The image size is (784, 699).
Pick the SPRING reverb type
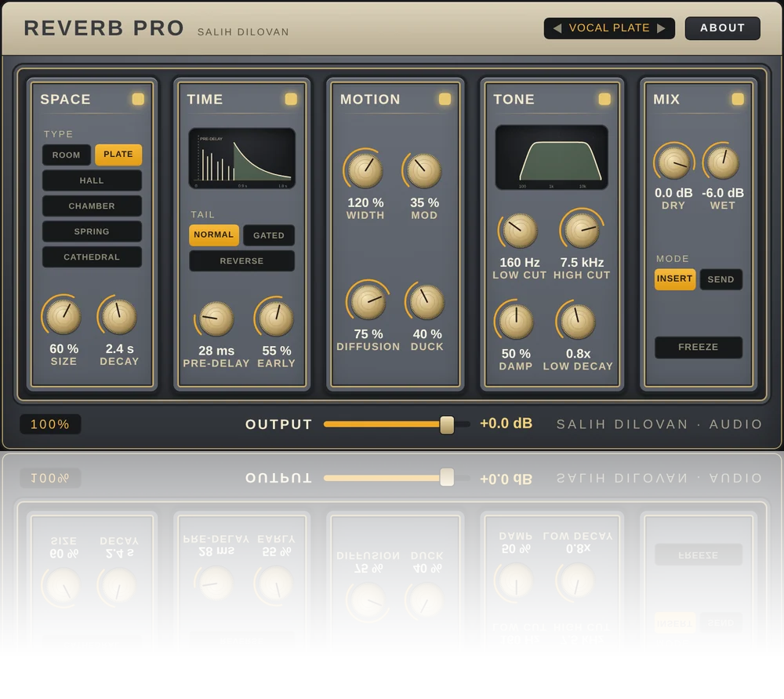tap(92, 231)
